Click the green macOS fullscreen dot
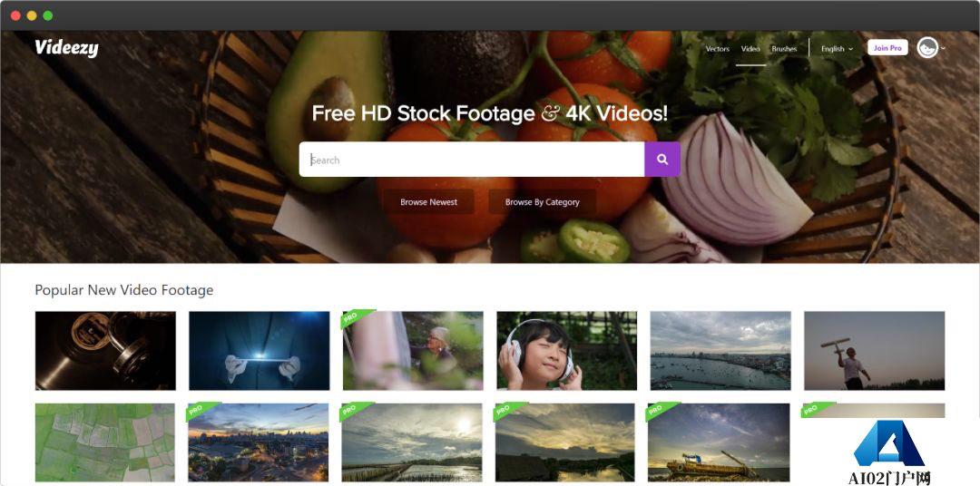980x486 pixels. 47,15
